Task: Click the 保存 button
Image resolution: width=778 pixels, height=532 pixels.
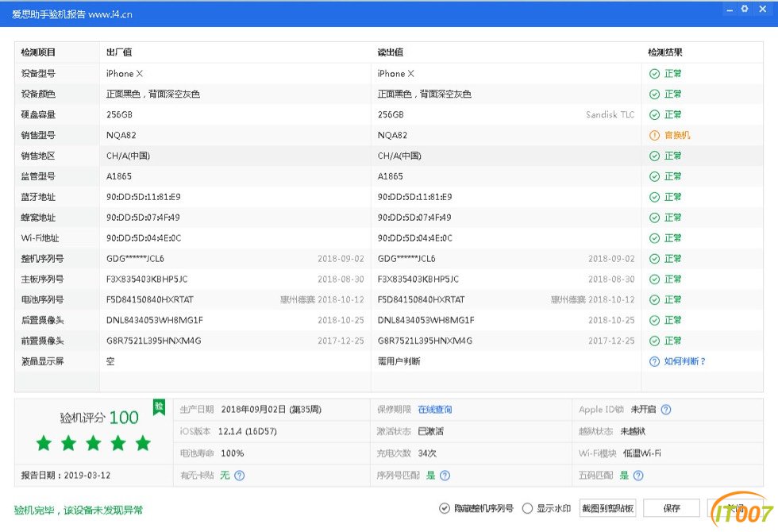Action: pos(672,509)
